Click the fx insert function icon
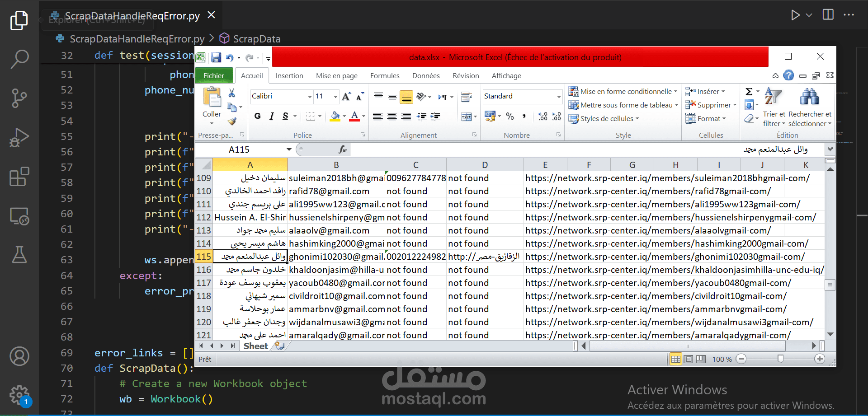This screenshot has width=868, height=416. tap(343, 150)
